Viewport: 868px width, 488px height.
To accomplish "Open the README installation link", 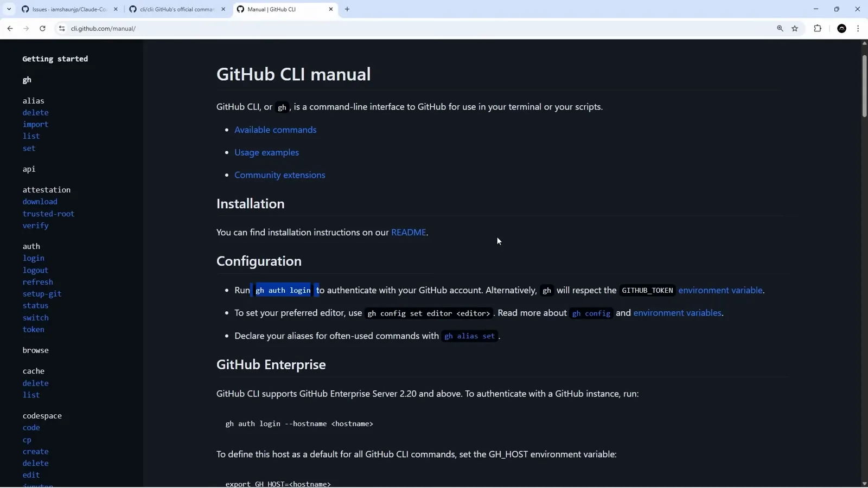I will [409, 232].
